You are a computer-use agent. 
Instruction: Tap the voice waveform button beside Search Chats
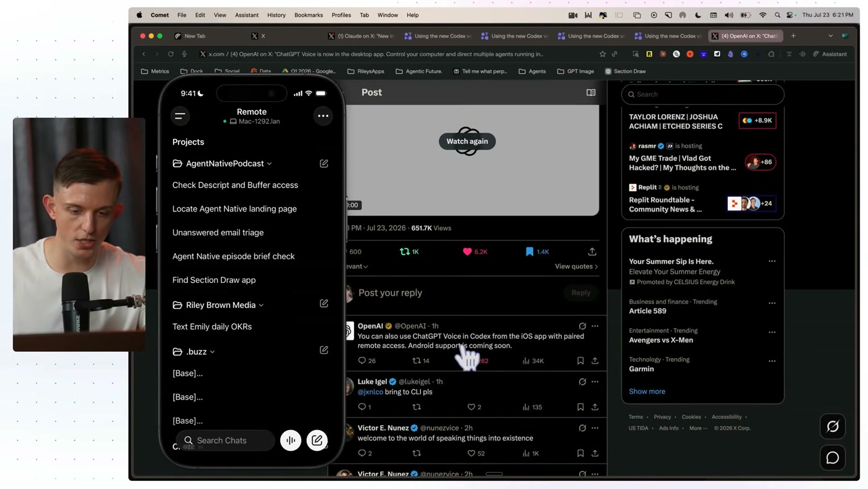(290, 441)
